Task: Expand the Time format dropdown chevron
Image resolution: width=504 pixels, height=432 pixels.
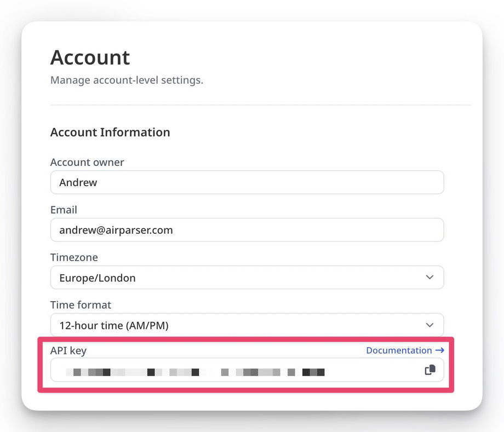Action: click(x=429, y=325)
